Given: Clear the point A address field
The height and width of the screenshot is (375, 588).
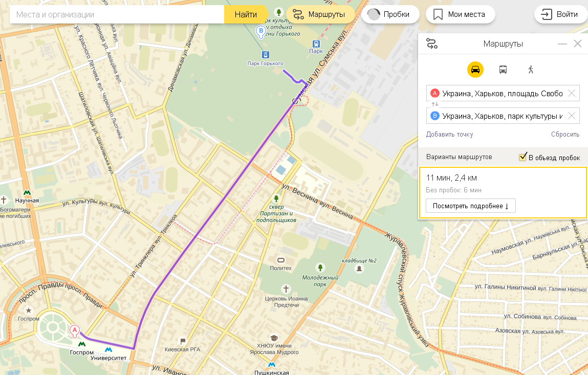Looking at the screenshot, I should tap(572, 94).
